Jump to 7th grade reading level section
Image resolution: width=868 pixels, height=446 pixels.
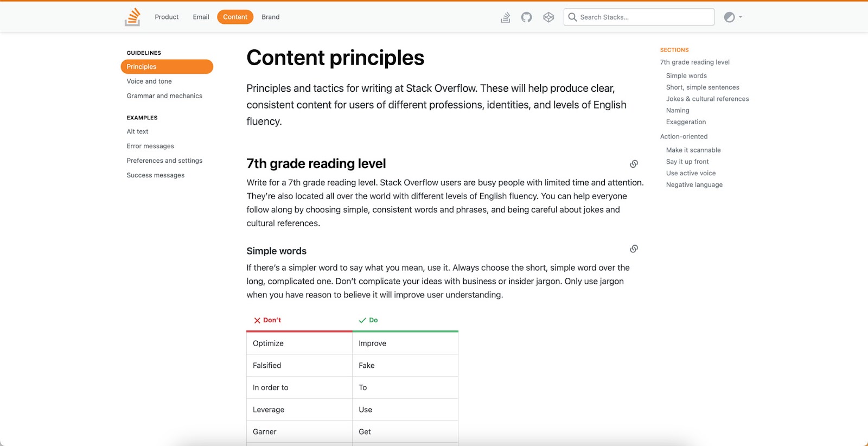[694, 62]
